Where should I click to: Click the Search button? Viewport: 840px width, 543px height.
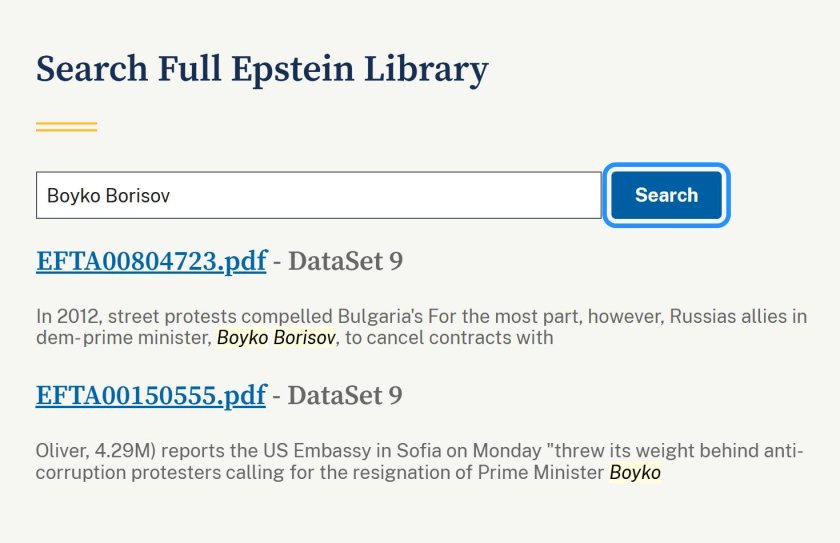(x=666, y=195)
